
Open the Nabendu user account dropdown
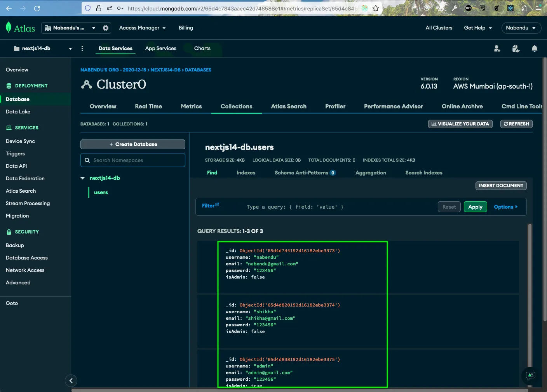pos(521,28)
